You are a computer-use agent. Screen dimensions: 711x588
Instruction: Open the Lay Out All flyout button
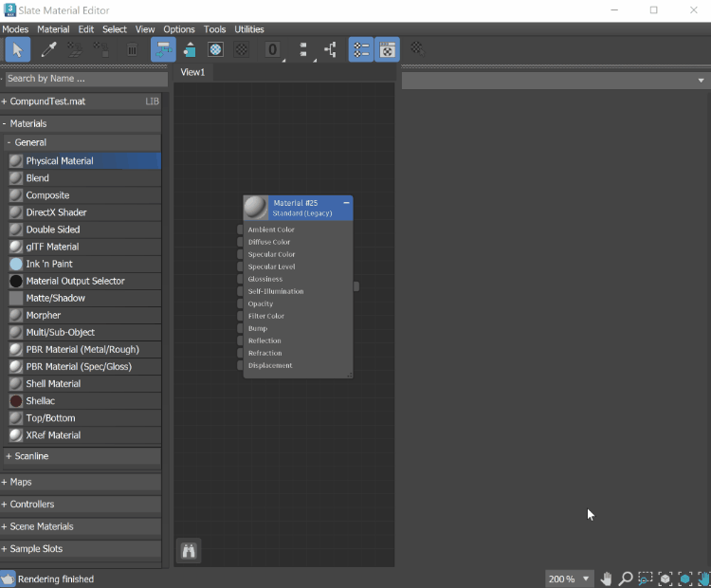(303, 49)
